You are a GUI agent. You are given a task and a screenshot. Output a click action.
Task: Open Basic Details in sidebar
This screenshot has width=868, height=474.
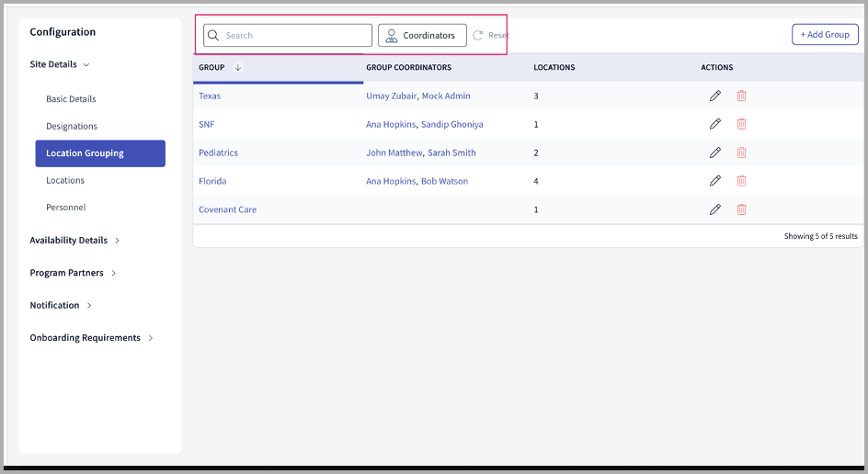coord(71,99)
